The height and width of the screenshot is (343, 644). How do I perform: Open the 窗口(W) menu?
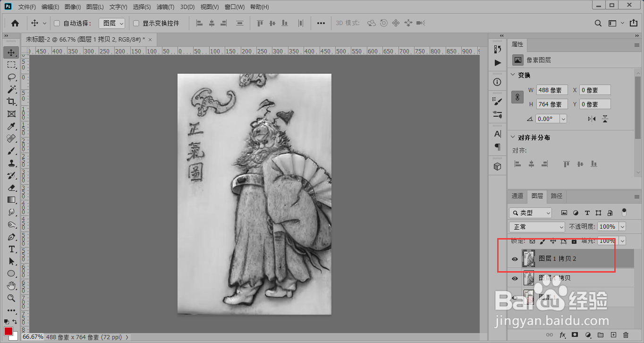tap(235, 7)
